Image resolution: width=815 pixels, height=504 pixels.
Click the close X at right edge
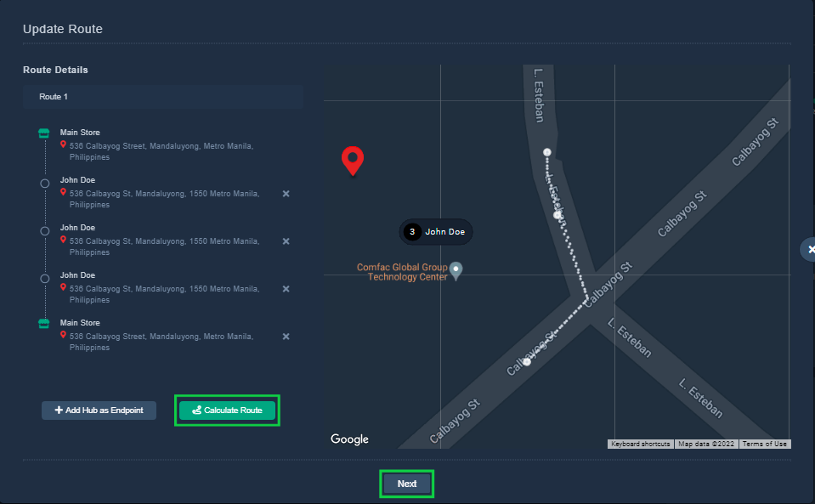810,250
